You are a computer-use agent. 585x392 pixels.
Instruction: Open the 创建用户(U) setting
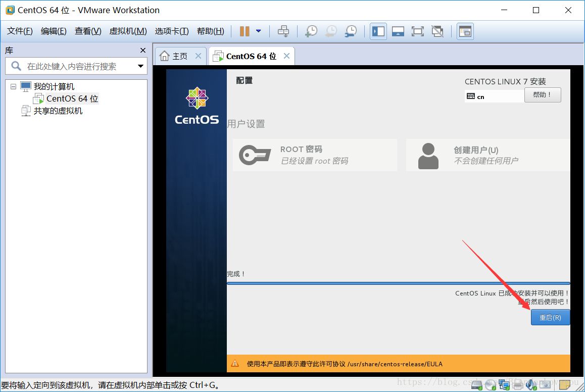point(488,155)
